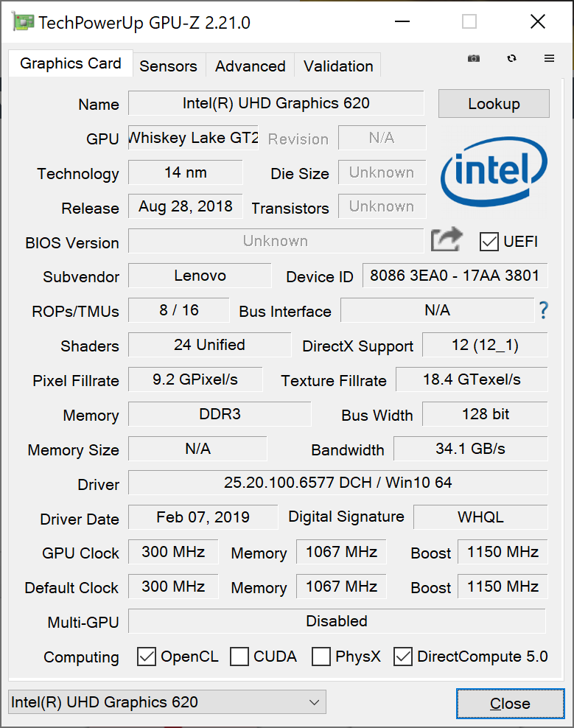
Task: Toggle the UEFI checkbox
Action: click(x=489, y=242)
